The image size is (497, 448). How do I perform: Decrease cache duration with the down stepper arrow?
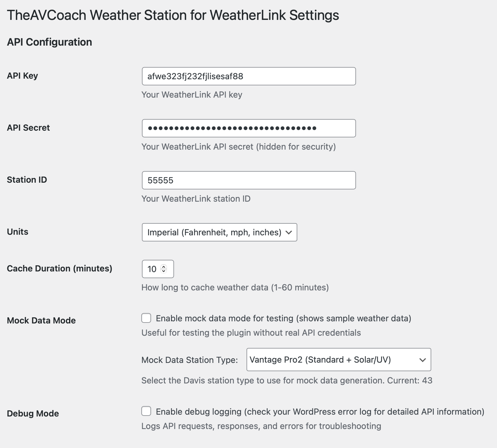pyautogui.click(x=164, y=271)
